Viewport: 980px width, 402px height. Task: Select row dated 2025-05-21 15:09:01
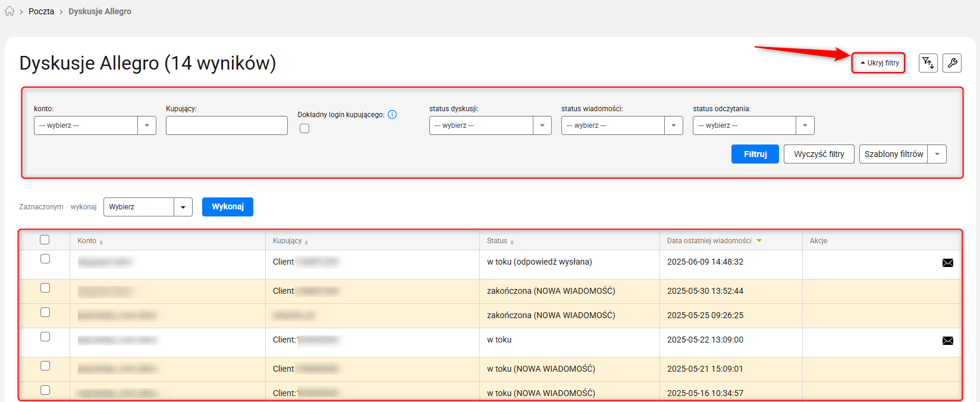point(45,366)
